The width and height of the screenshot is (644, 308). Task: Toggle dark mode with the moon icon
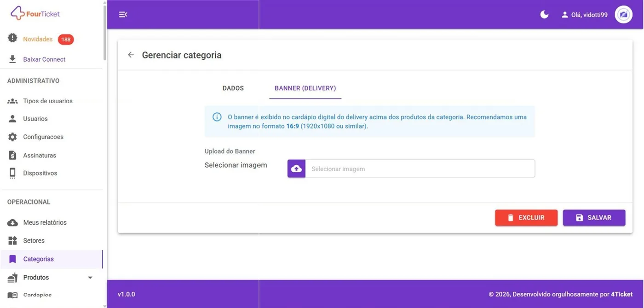pos(544,15)
